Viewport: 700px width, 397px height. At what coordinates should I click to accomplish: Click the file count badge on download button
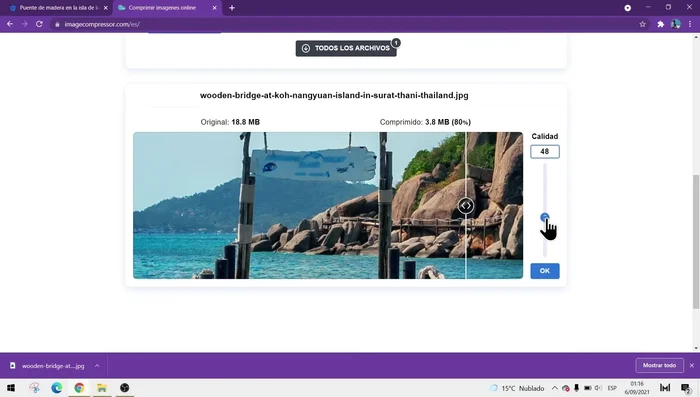[x=396, y=43]
